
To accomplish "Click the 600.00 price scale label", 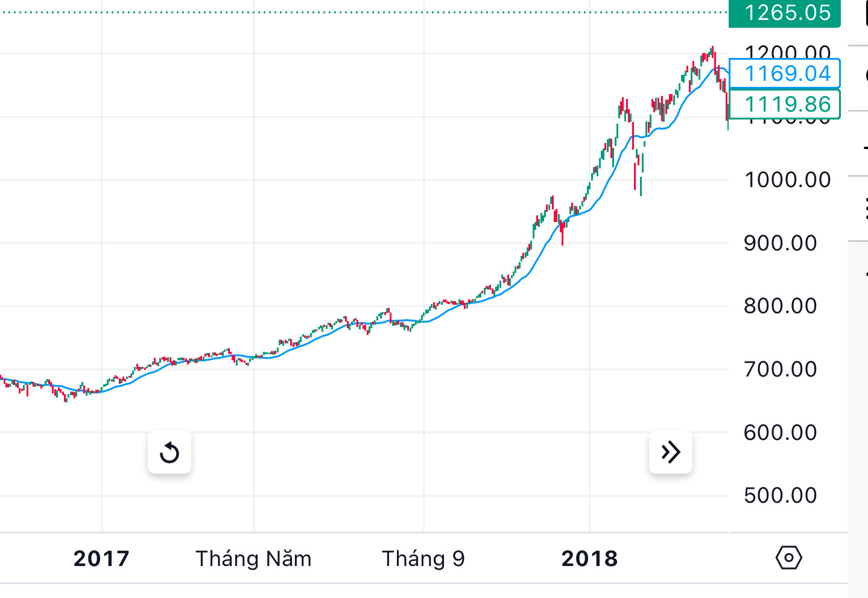I will coord(780,433).
